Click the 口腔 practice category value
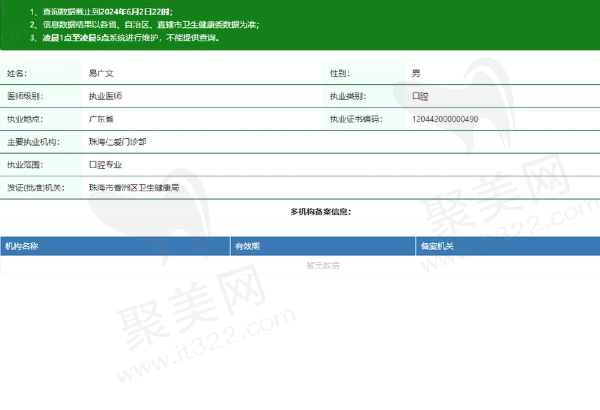 pyautogui.click(x=420, y=97)
